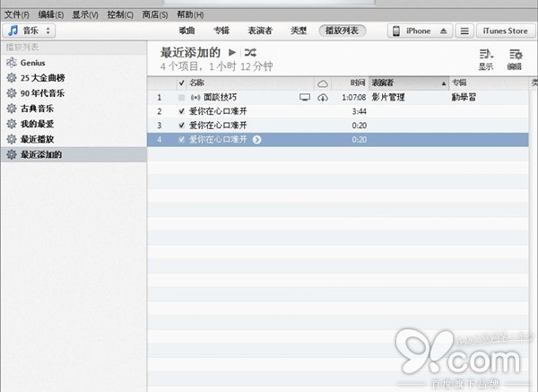Click the 编辑 gear icon at right
This screenshot has height=392, width=538.
coord(515,54)
